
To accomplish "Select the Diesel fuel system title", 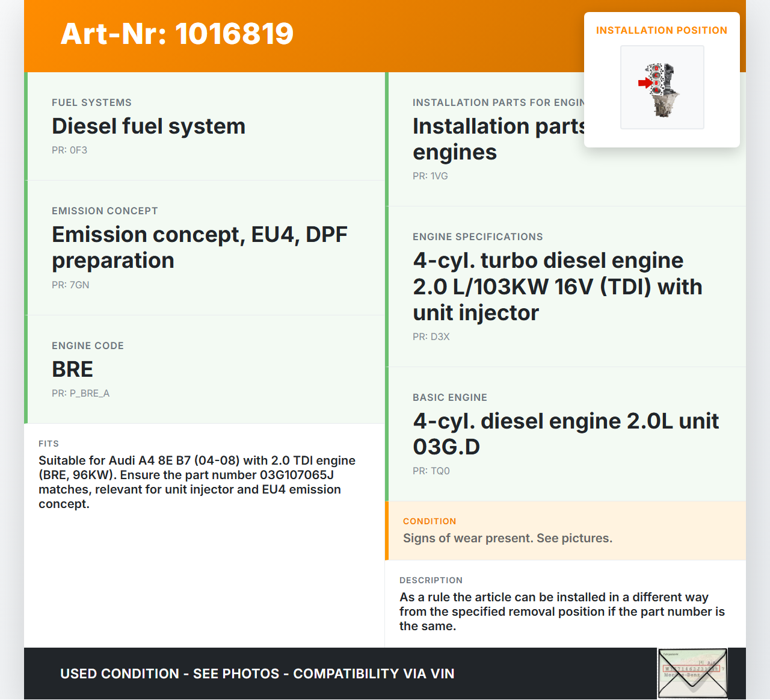I will click(x=149, y=126).
